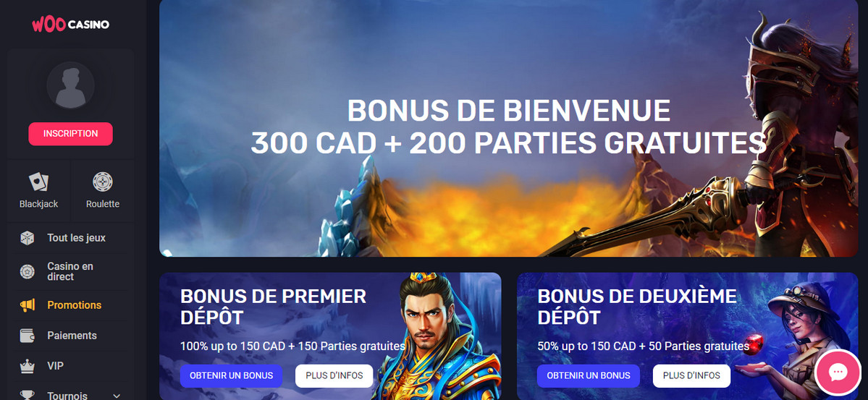868x400 pixels.
Task: Click the Paiements wallet icon
Action: point(27,336)
